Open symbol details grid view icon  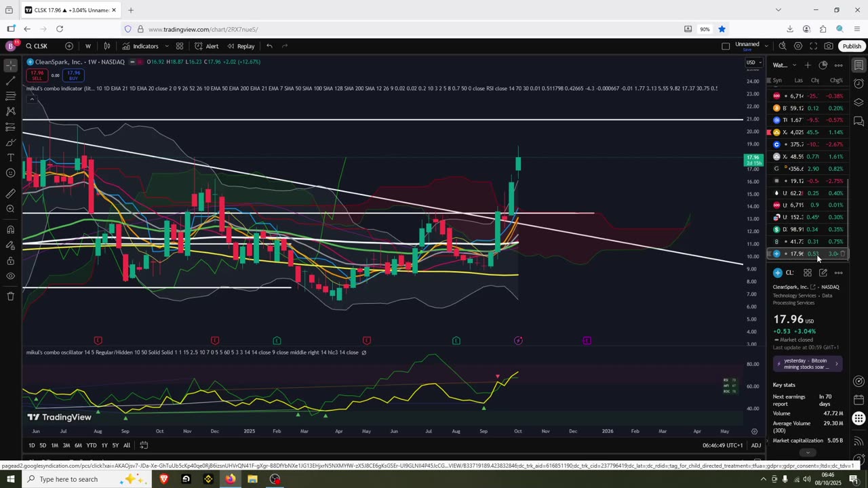click(x=808, y=272)
